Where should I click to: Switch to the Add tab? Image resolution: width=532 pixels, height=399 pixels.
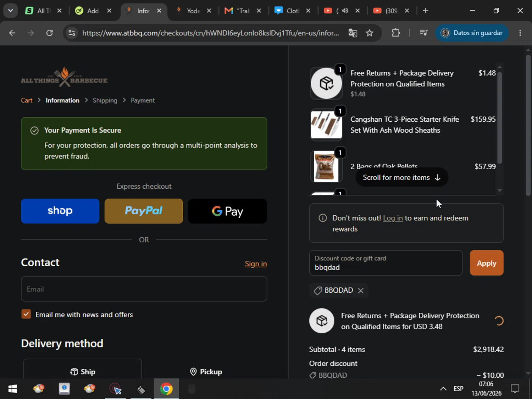(93, 11)
